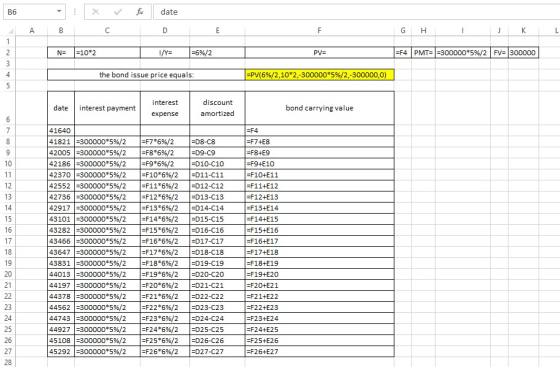The height and width of the screenshot is (367, 560).
Task: Click cell containing '=F19+E20'
Action: [x=320, y=274]
